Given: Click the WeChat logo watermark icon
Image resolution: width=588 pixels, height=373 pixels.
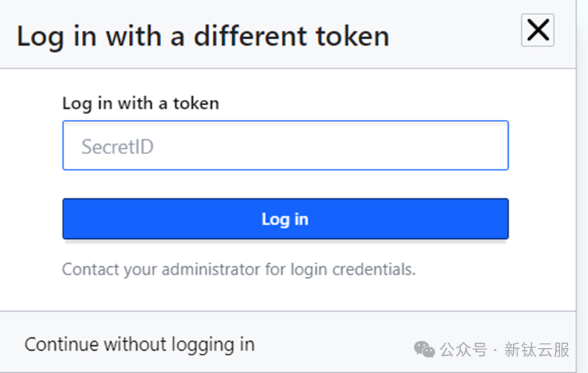Looking at the screenshot, I should click(x=424, y=349).
